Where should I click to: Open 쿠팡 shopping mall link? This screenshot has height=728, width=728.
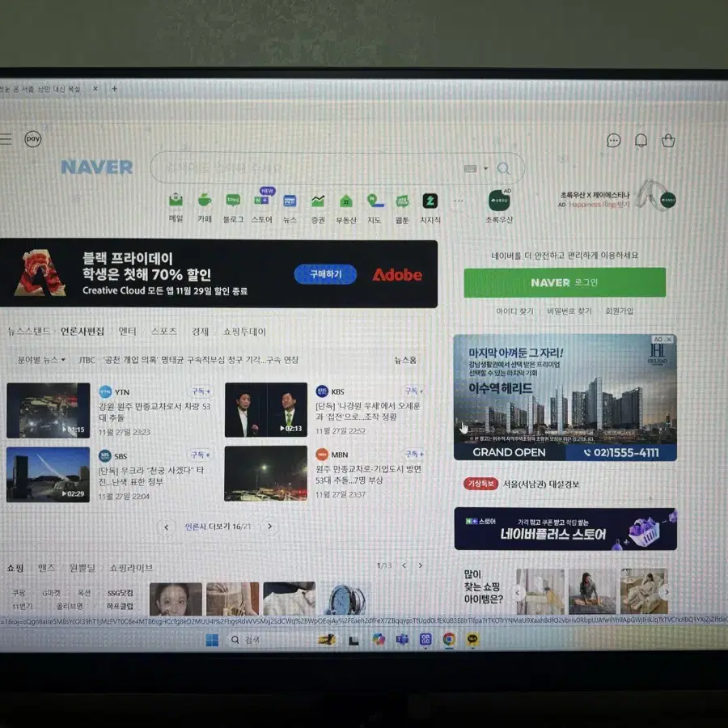click(19, 593)
